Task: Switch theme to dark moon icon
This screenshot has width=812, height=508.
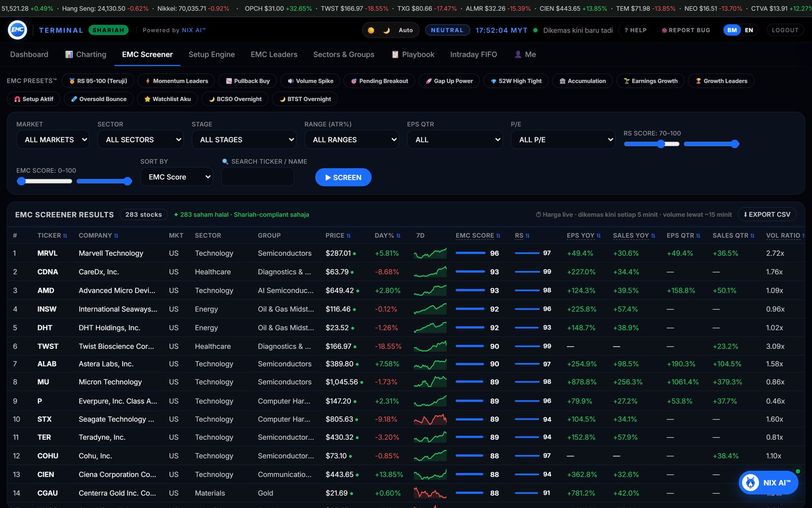Action: (387, 30)
